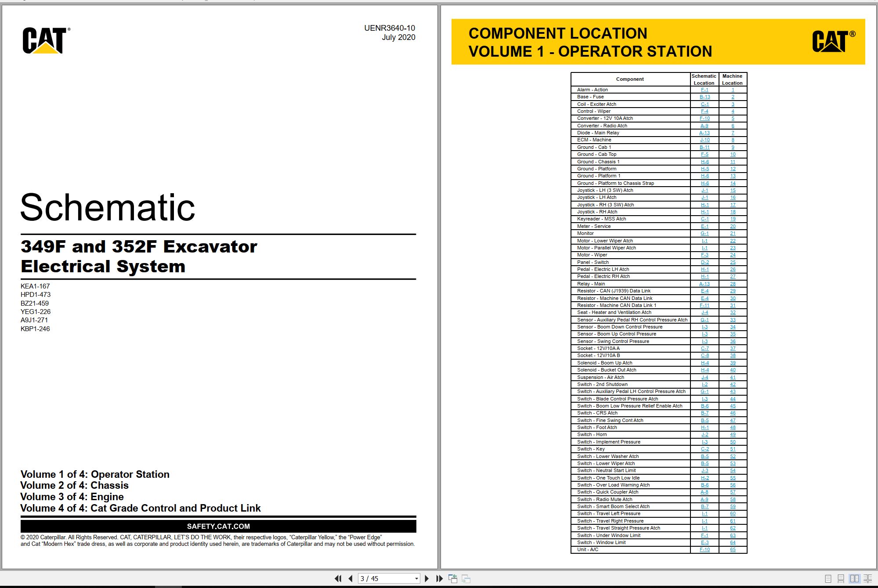The width and height of the screenshot is (878, 588).
Task: Open machine location 49 for Switch - Horn
Action: coord(733,434)
